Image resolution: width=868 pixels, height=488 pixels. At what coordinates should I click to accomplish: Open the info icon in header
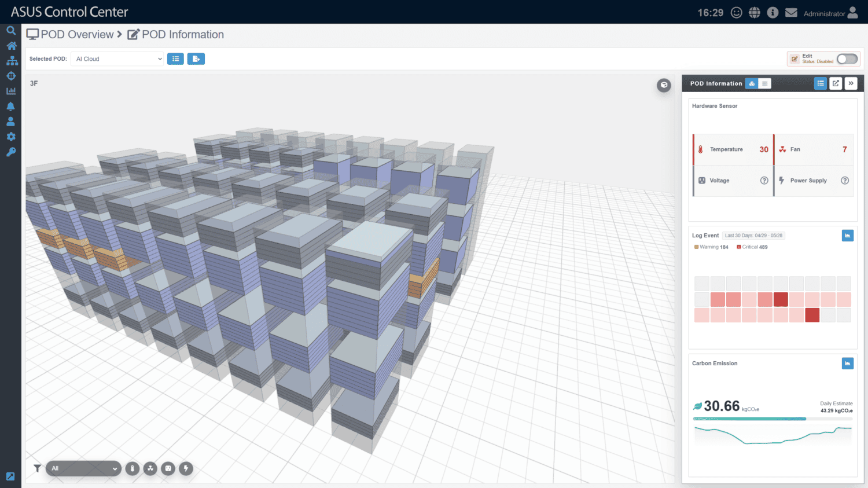coord(773,13)
